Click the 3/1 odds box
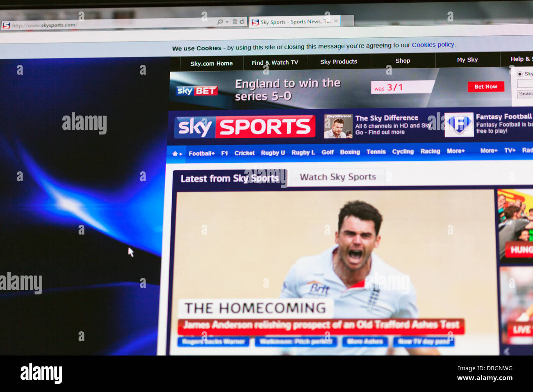 pos(402,87)
